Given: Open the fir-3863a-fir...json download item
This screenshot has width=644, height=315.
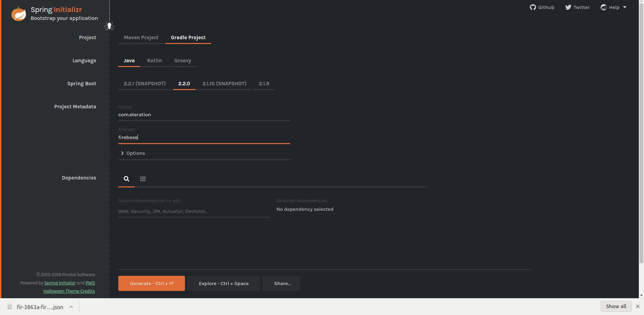Looking at the screenshot, I should 40,307.
